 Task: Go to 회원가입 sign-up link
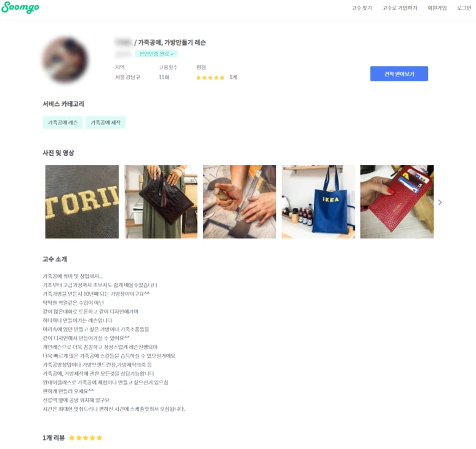tap(437, 8)
